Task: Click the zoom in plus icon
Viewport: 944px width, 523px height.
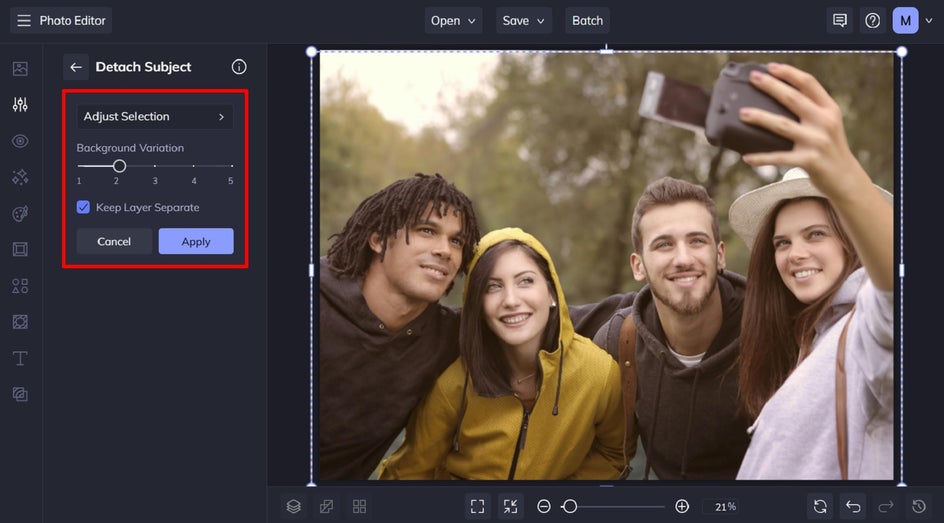Action: (682, 507)
